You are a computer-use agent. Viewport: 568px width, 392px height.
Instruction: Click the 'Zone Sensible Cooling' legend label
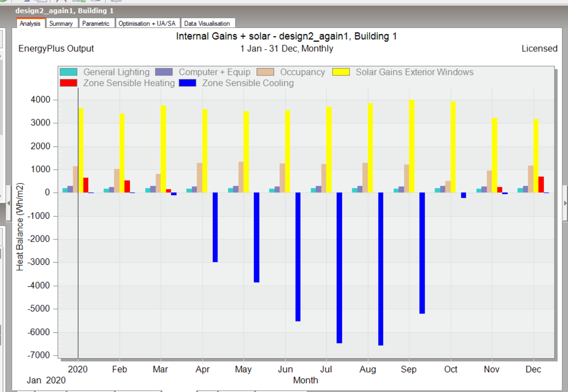248,83
